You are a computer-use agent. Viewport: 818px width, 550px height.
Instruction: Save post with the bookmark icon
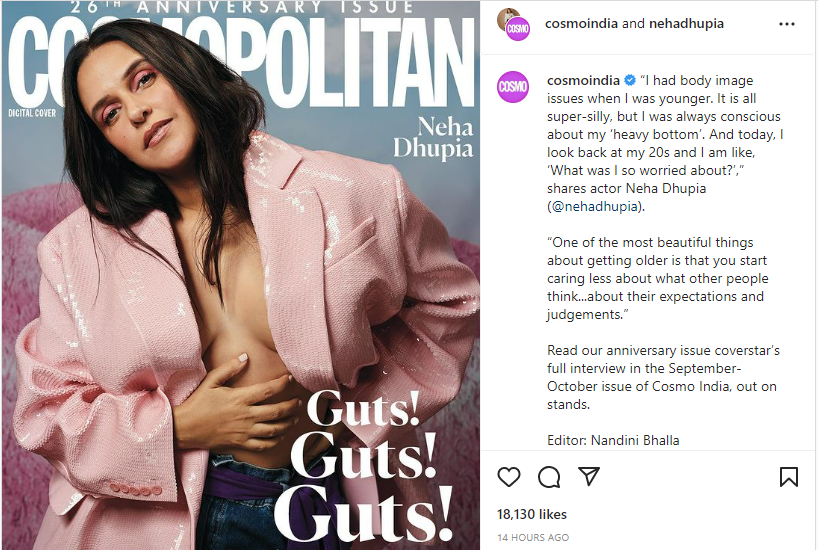pyautogui.click(x=789, y=476)
